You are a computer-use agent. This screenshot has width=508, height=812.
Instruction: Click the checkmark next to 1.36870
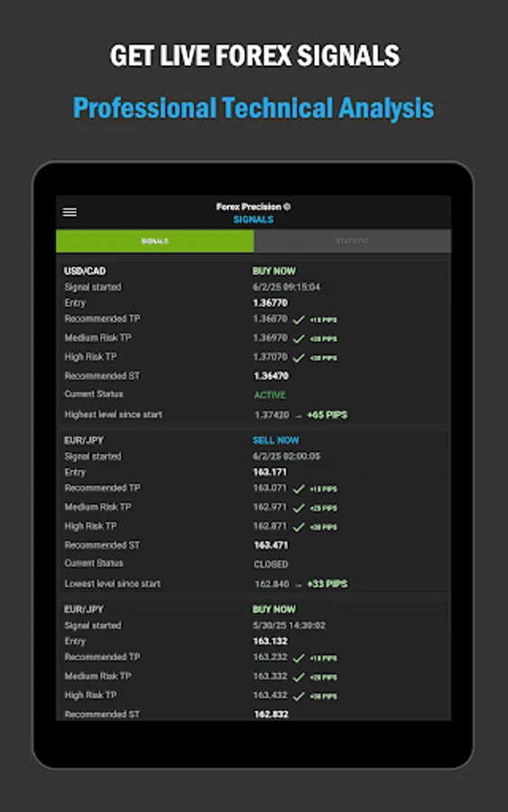coord(299,320)
